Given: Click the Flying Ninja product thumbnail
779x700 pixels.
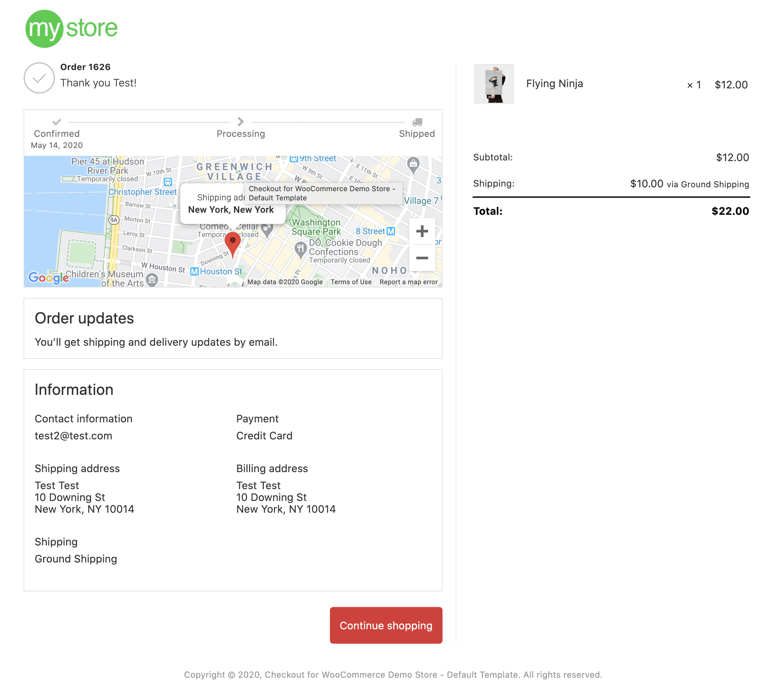Looking at the screenshot, I should click(x=494, y=84).
